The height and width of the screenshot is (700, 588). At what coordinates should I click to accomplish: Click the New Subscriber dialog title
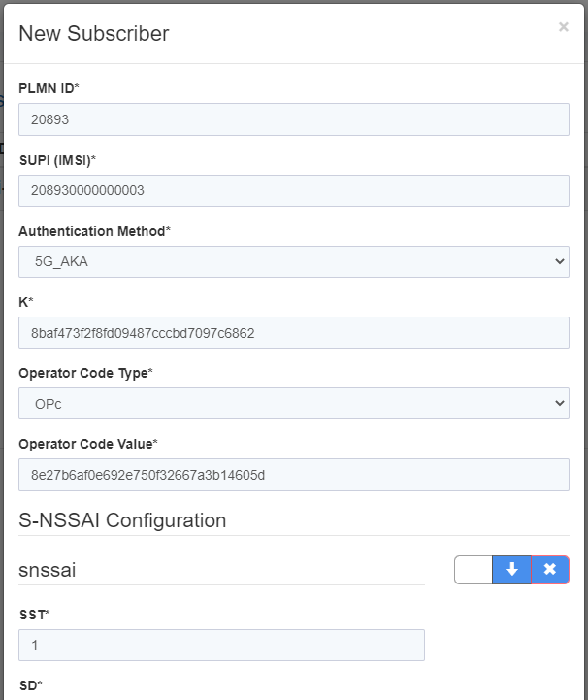point(94,34)
